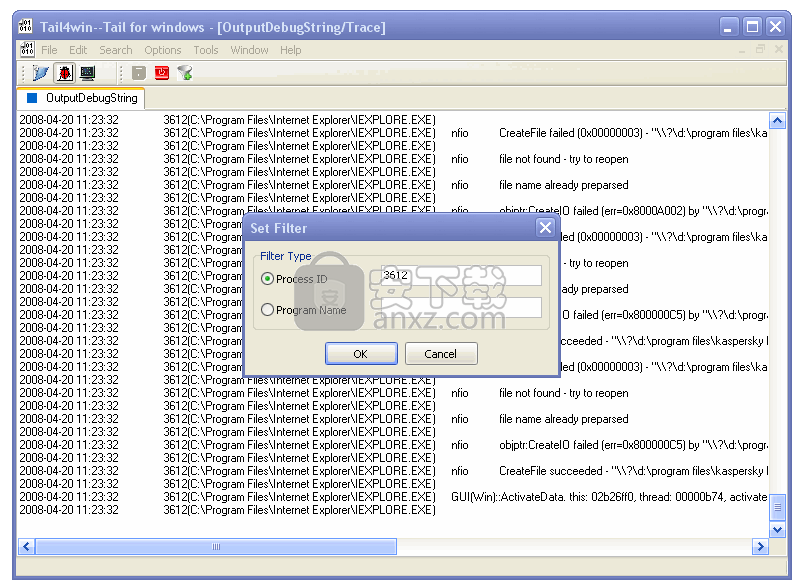Switch to the OutputDebugString tab
Image resolution: width=805 pixels, height=585 pixels.
(82, 98)
